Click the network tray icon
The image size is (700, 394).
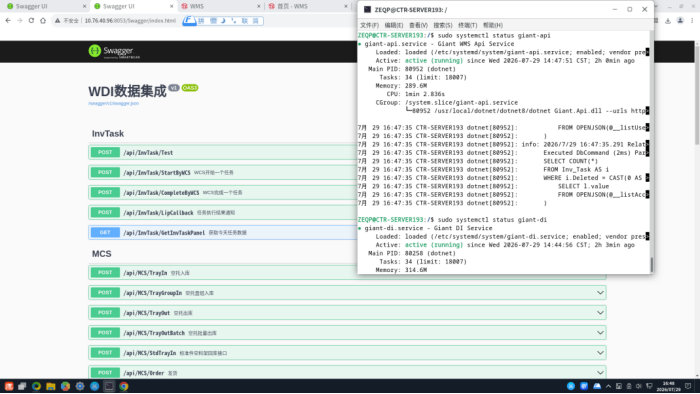coord(649,386)
